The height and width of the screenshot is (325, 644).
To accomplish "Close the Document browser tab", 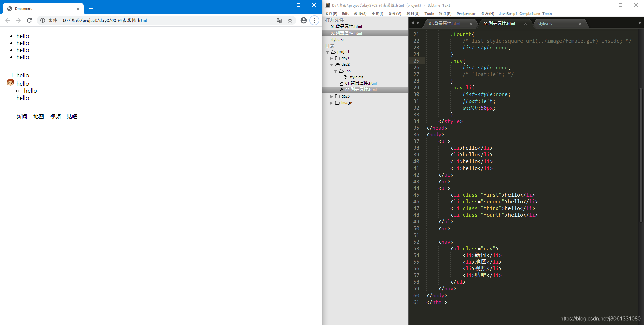I will 78,9.
